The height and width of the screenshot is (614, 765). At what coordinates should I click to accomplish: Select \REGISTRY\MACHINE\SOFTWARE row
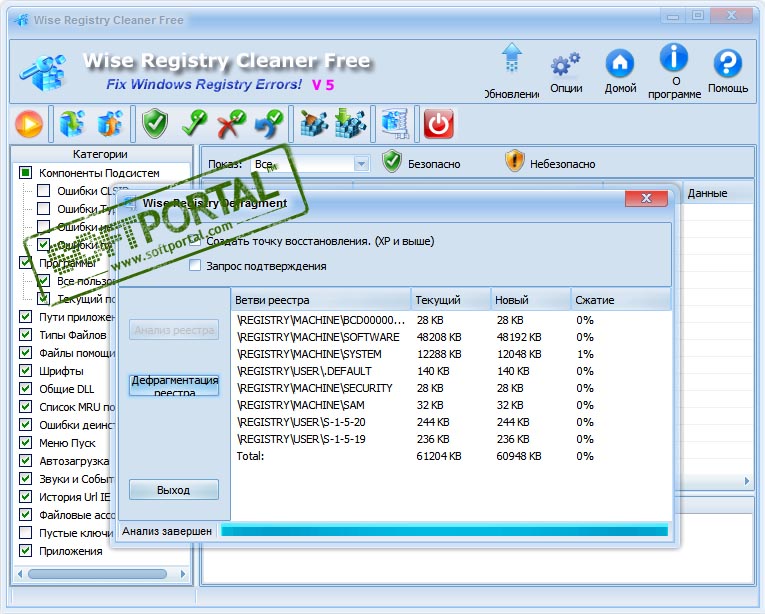(x=452, y=337)
